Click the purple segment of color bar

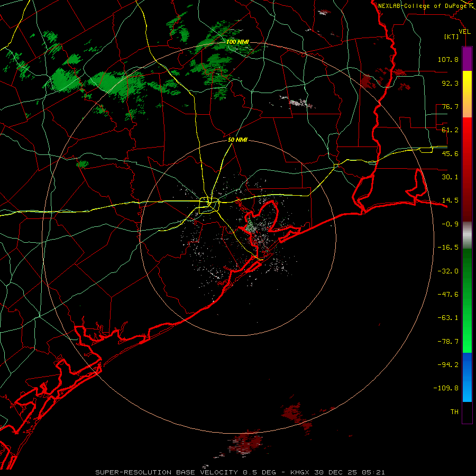pyautogui.click(x=467, y=59)
